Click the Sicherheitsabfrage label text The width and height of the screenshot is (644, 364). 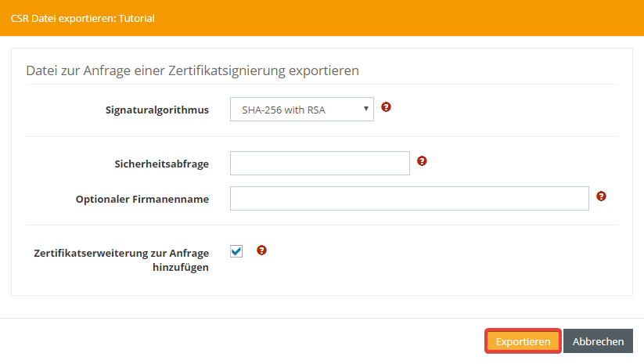click(161, 164)
